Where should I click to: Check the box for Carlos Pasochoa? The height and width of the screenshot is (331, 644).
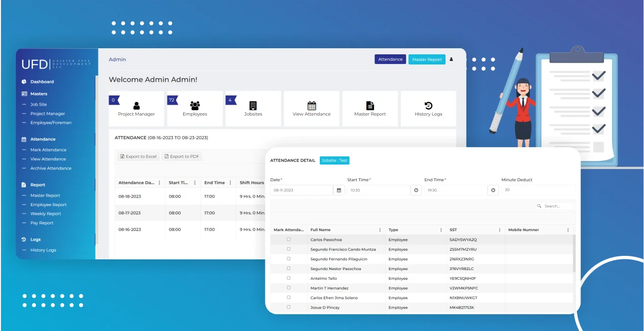point(289,240)
